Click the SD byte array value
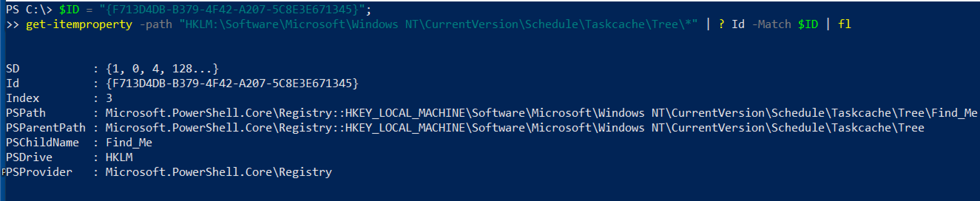The height and width of the screenshot is (201, 980). tap(162, 69)
